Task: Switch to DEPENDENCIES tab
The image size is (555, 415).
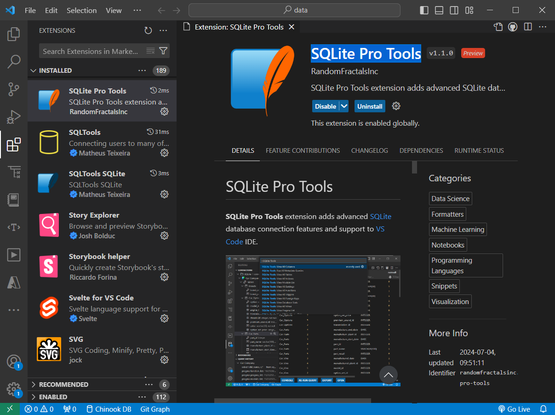Action: [421, 150]
